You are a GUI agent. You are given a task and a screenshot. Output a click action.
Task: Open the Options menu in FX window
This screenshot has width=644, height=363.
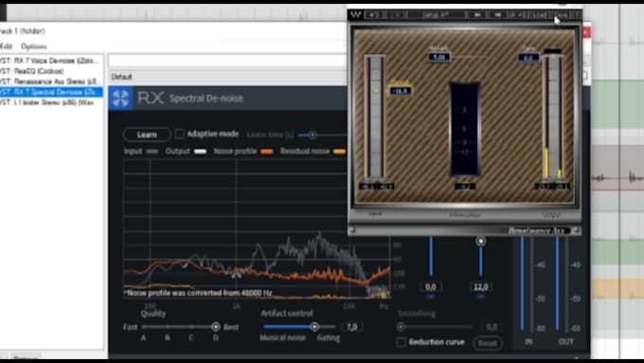click(x=34, y=46)
